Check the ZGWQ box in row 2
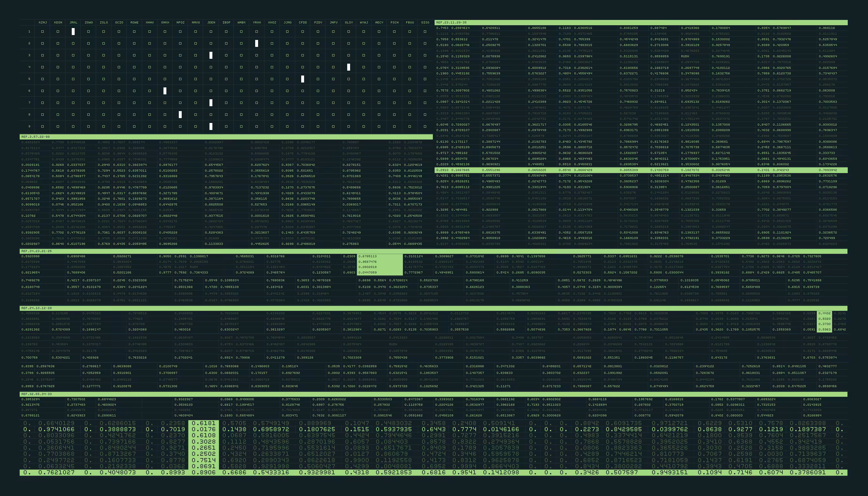The height and width of the screenshot is (496, 868). coord(89,43)
